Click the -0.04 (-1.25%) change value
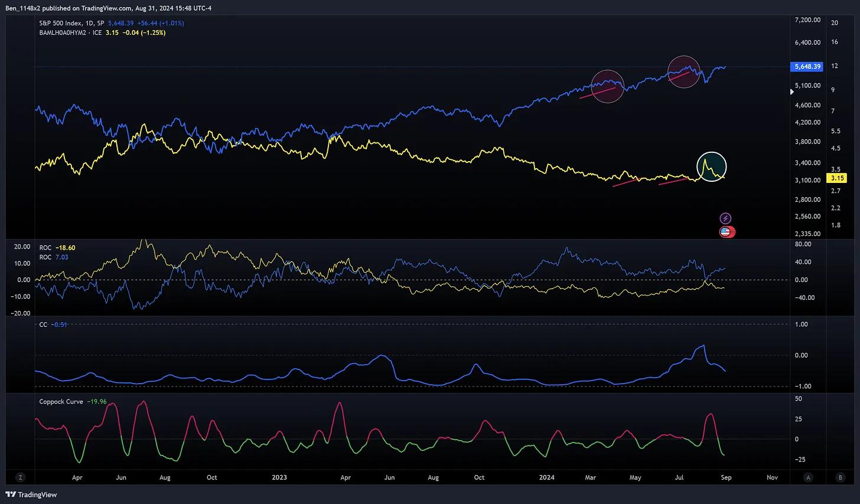The height and width of the screenshot is (504, 860). (x=144, y=32)
